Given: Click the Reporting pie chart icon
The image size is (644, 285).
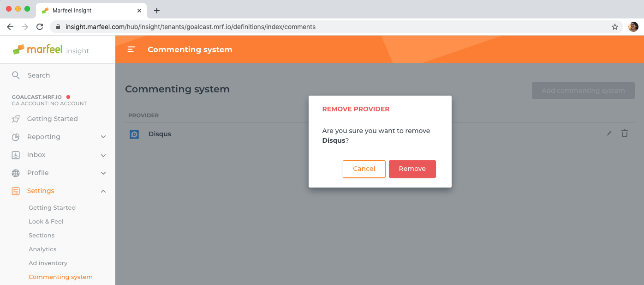Looking at the screenshot, I should coord(16,137).
